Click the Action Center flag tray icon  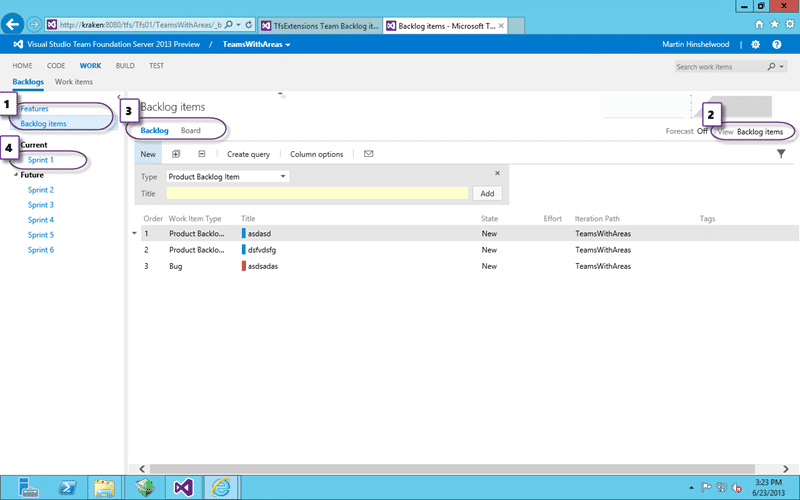tap(707, 487)
